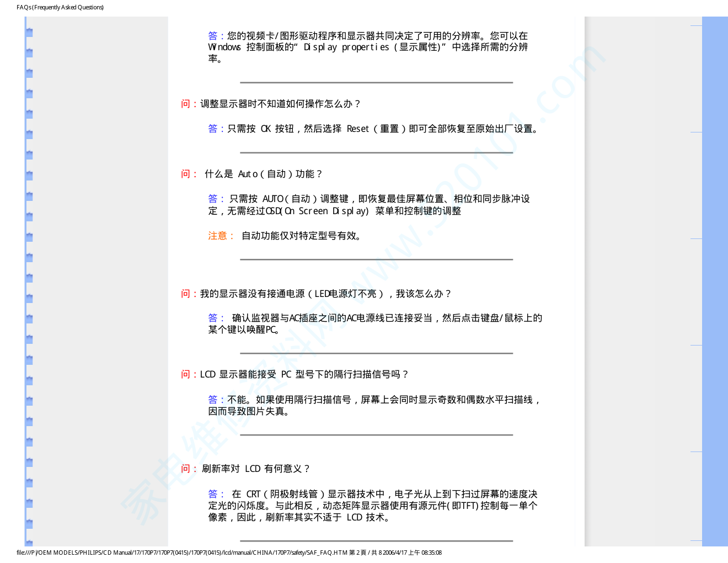Click question '什么是 Auto (自动) 功能?'
Image resolution: width=728 pixels, height=563 pixels.
coord(263,174)
